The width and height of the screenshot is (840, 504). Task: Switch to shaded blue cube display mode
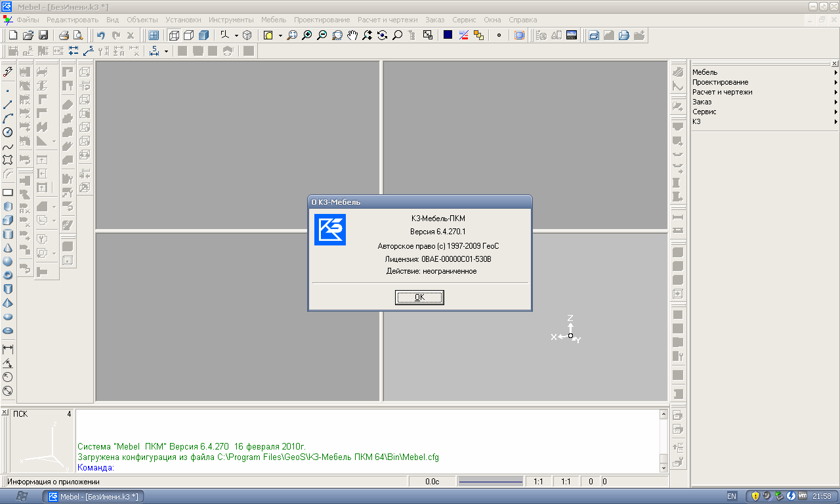pos(203,35)
